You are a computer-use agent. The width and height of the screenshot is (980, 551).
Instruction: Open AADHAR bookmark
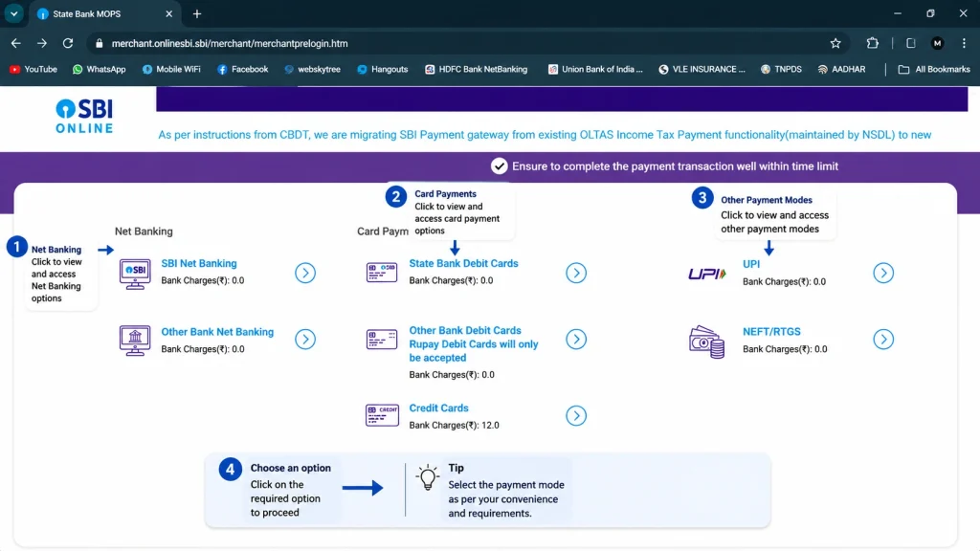point(842,69)
